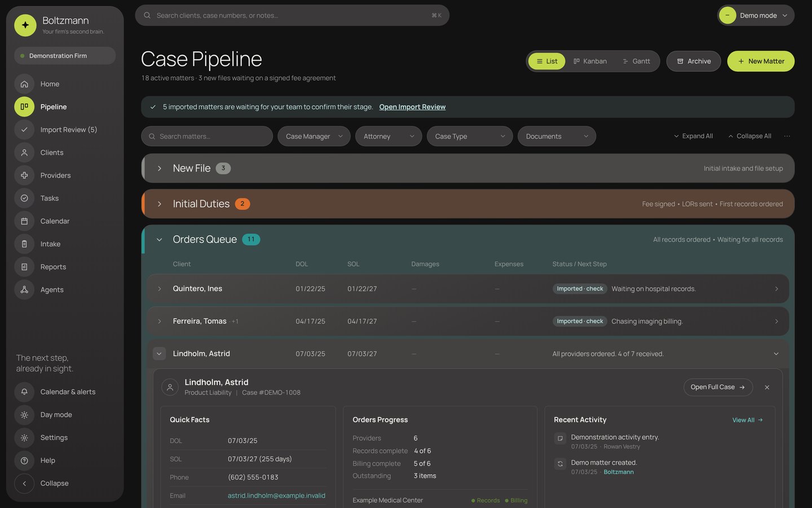Click Collapse All button
The image size is (812, 508).
(x=749, y=136)
